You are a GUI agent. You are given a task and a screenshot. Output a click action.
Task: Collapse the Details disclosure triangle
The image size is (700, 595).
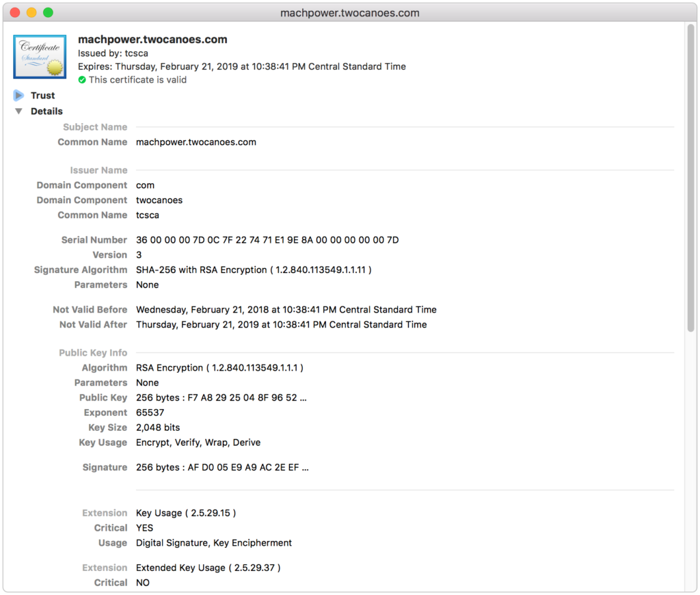click(x=18, y=111)
